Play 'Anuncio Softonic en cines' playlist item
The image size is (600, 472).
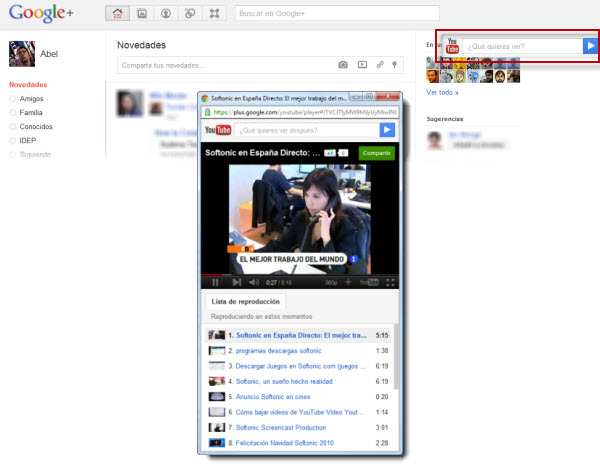[298, 397]
